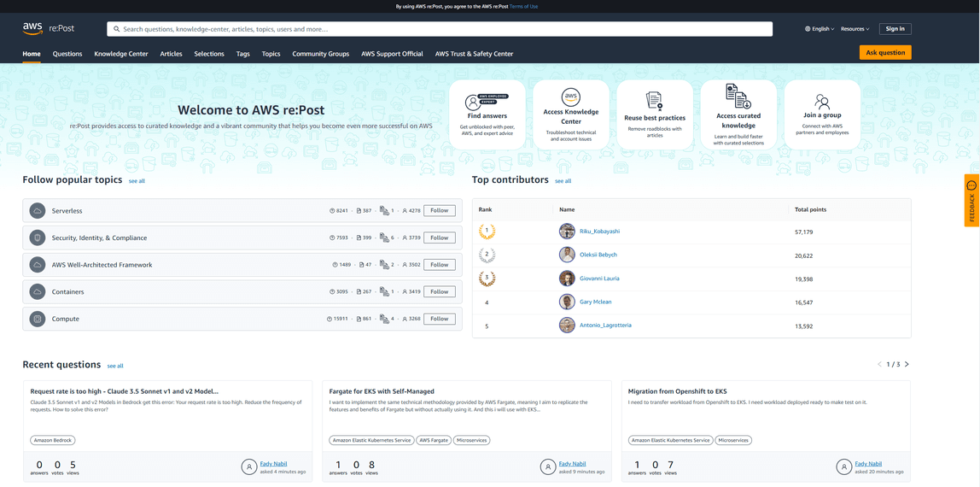The width and height of the screenshot is (980, 487).
Task: Click Oleksii Bebych's avatar
Action: [x=567, y=255]
